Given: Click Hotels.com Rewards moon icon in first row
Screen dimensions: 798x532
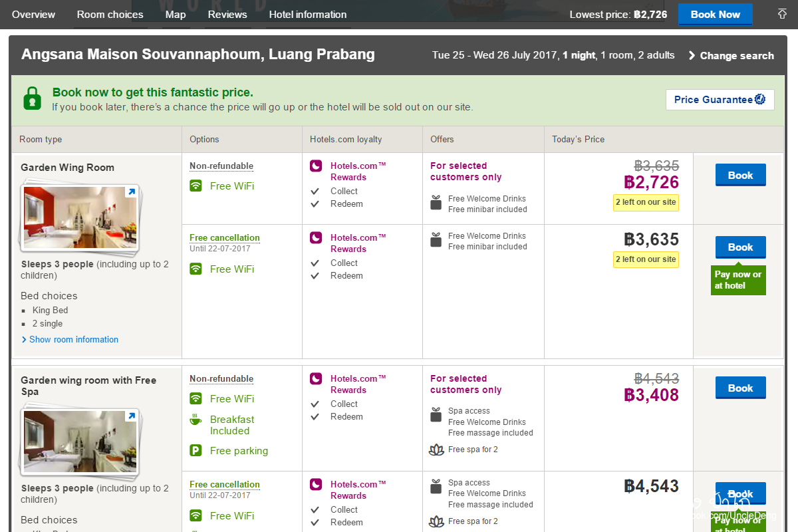Looking at the screenshot, I should pyautogui.click(x=316, y=166).
